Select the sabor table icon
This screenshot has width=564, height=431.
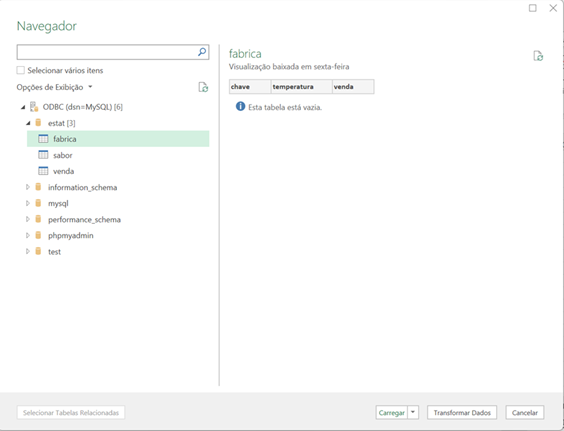coord(43,155)
